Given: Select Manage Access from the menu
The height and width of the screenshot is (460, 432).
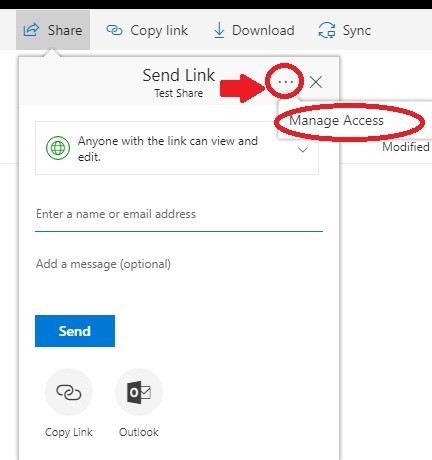Looking at the screenshot, I should coord(336,121).
